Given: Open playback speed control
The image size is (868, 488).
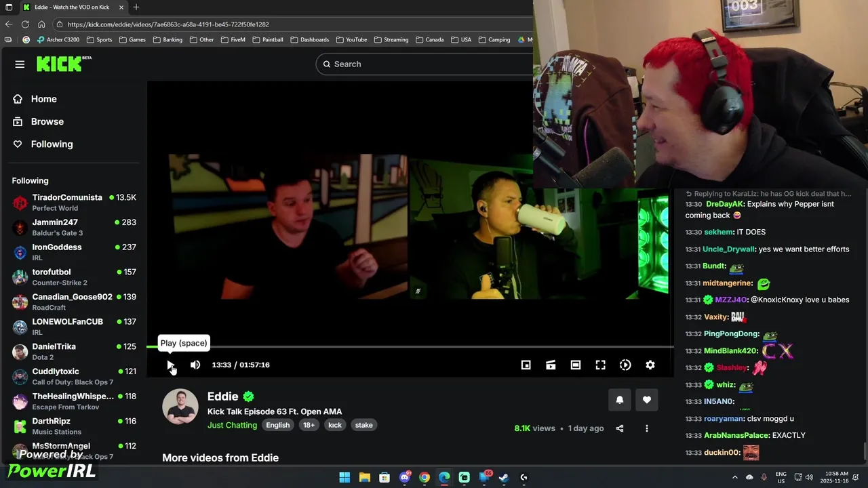Looking at the screenshot, I should [625, 365].
